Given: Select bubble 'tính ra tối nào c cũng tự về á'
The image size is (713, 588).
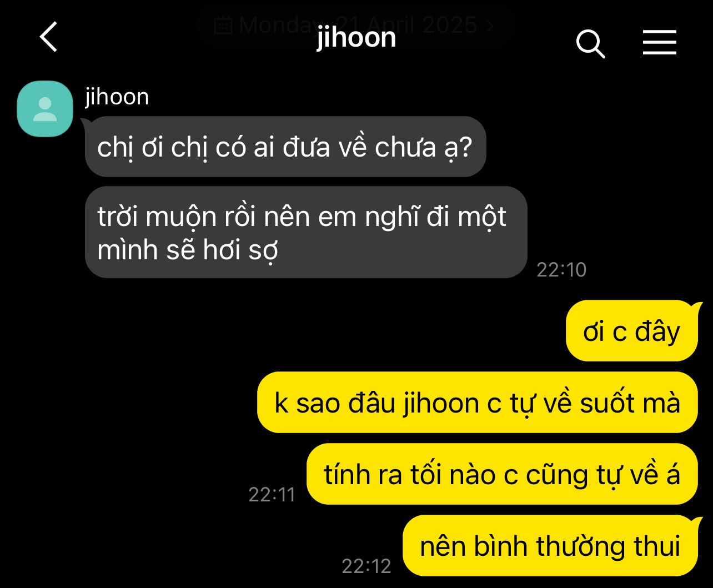Looking at the screenshot, I should [502, 474].
